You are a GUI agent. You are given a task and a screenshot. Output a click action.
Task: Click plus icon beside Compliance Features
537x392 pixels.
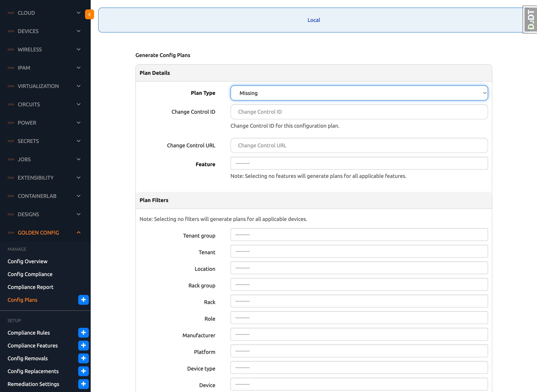coord(83,345)
